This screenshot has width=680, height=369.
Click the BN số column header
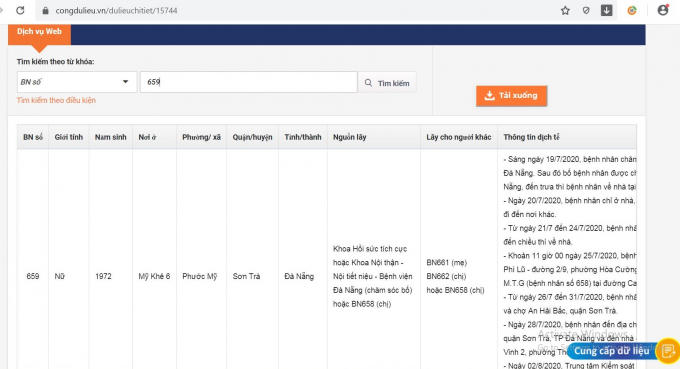tap(33, 137)
